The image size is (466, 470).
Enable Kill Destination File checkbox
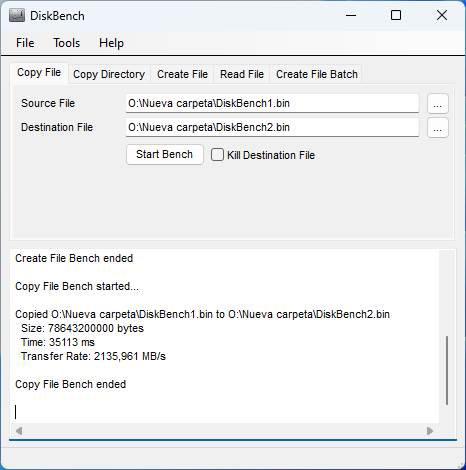217,155
